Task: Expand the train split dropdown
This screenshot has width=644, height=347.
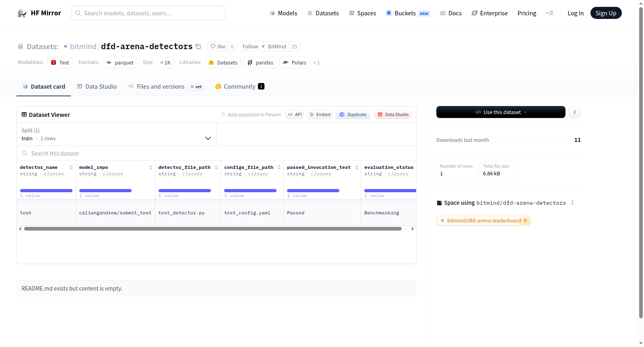Action: (x=117, y=134)
